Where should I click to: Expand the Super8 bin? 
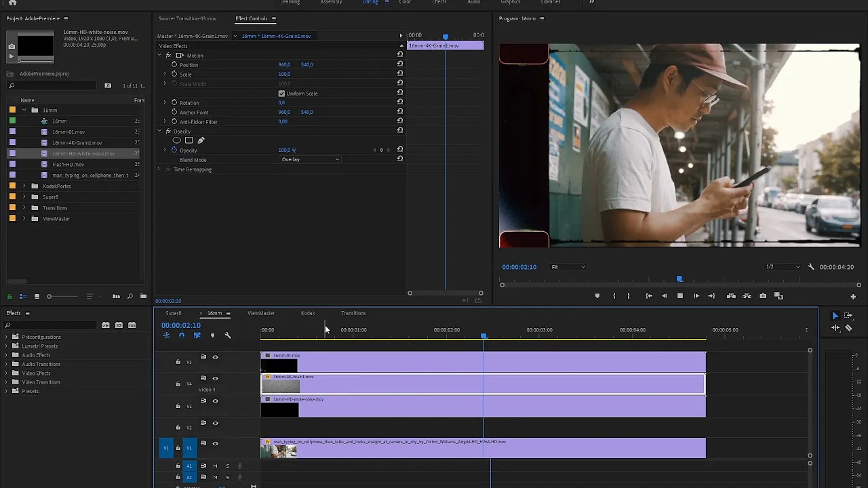(x=24, y=197)
